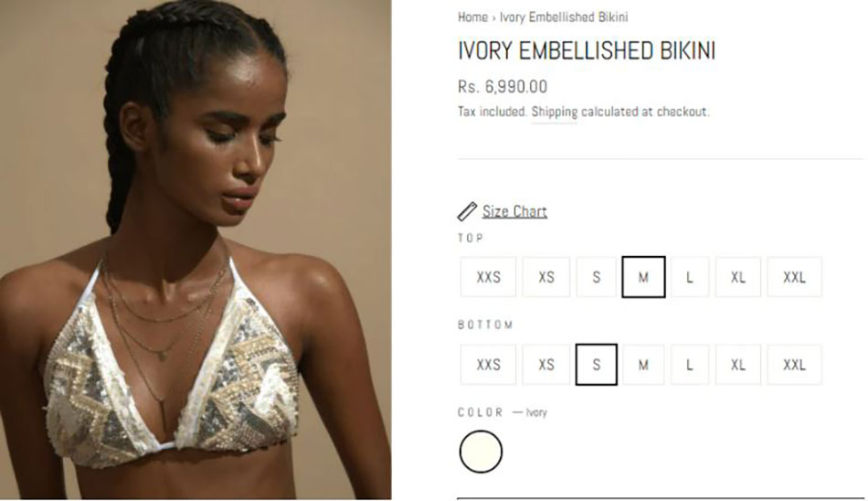Select top size XXL

[x=794, y=276]
